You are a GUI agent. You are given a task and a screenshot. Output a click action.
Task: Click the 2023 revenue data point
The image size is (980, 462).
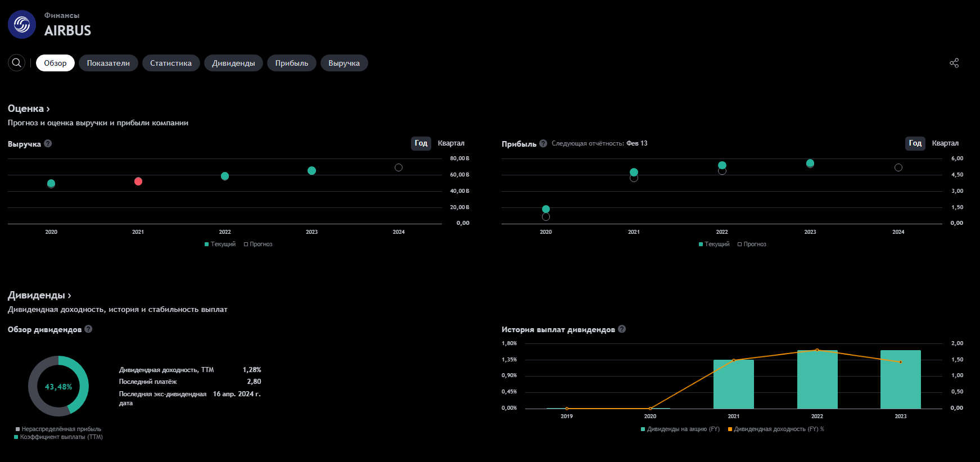312,171
